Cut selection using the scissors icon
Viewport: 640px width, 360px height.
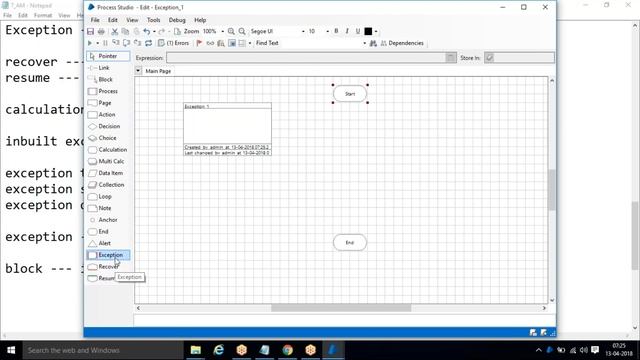[115, 31]
